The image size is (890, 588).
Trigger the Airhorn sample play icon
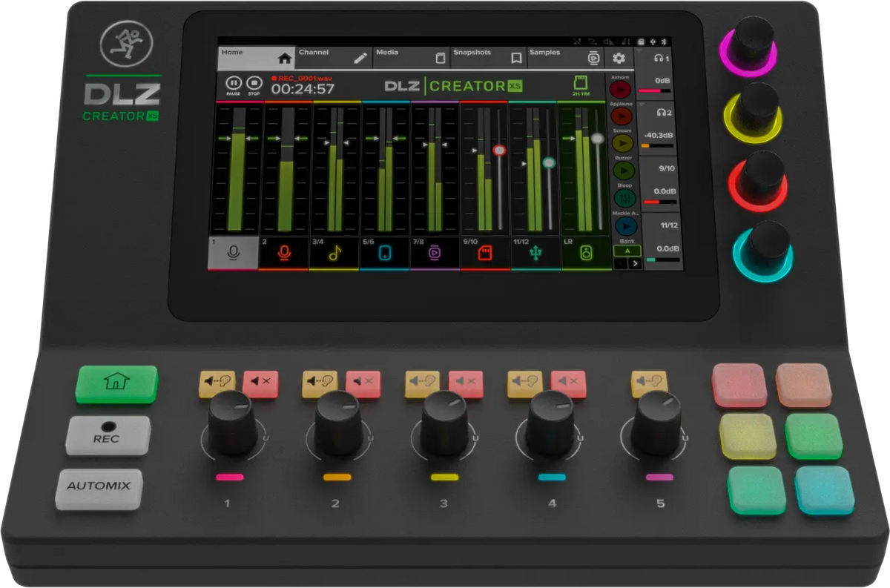point(621,90)
